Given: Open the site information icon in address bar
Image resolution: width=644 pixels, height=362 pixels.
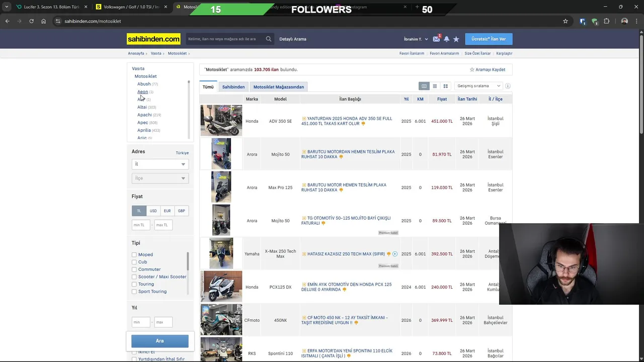Looking at the screenshot, I should (58, 21).
